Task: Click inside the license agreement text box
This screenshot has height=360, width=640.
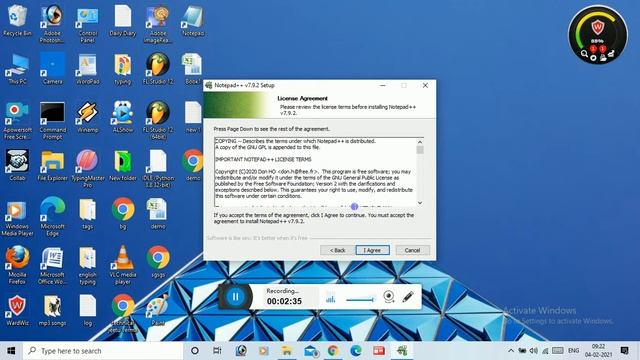Action: click(315, 172)
